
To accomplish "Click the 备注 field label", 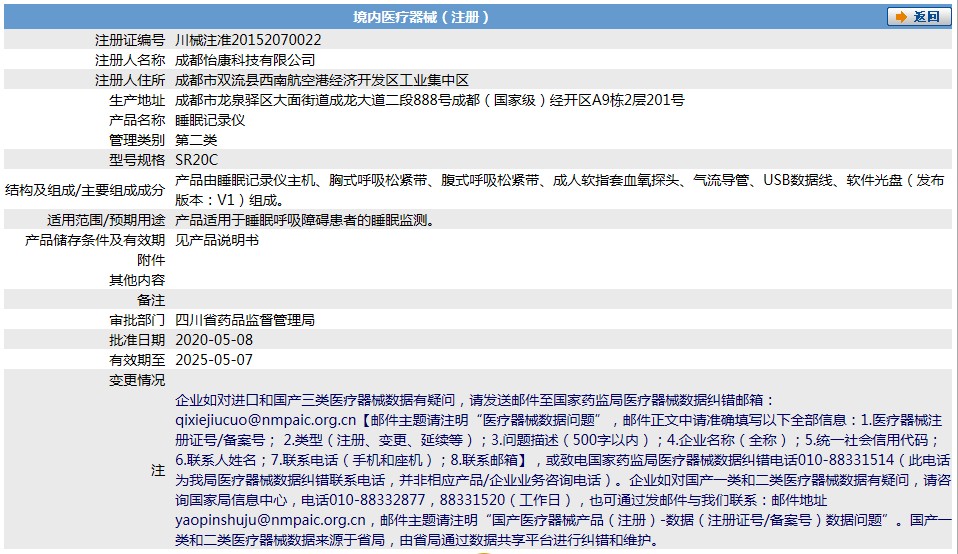I will tap(151, 301).
